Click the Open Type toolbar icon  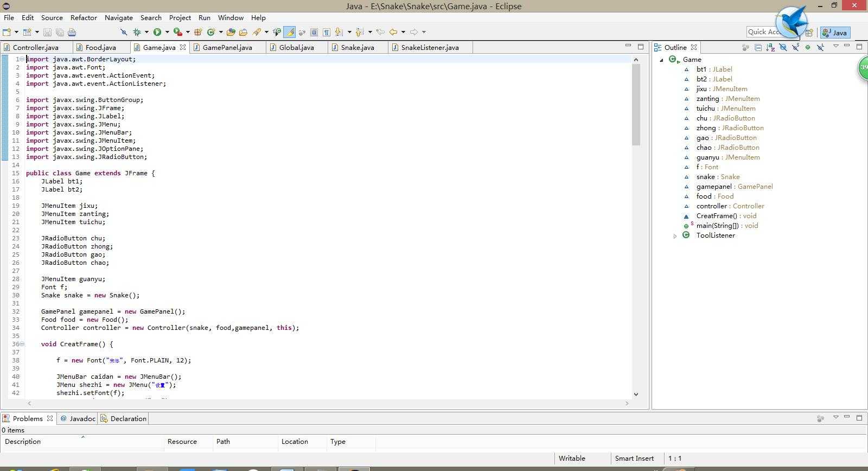pyautogui.click(x=231, y=32)
